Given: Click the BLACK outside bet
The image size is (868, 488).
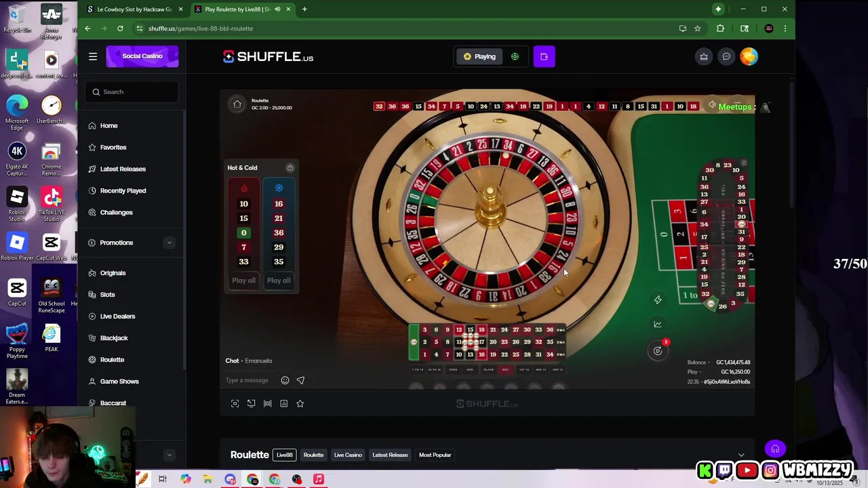Looking at the screenshot, I should 488,369.
